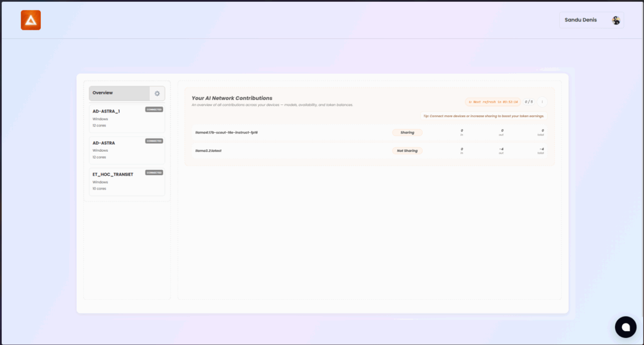Click CONNECTED badge on ET_HOC_TRANSIET card
Screen dimensions: 644x345
point(154,172)
